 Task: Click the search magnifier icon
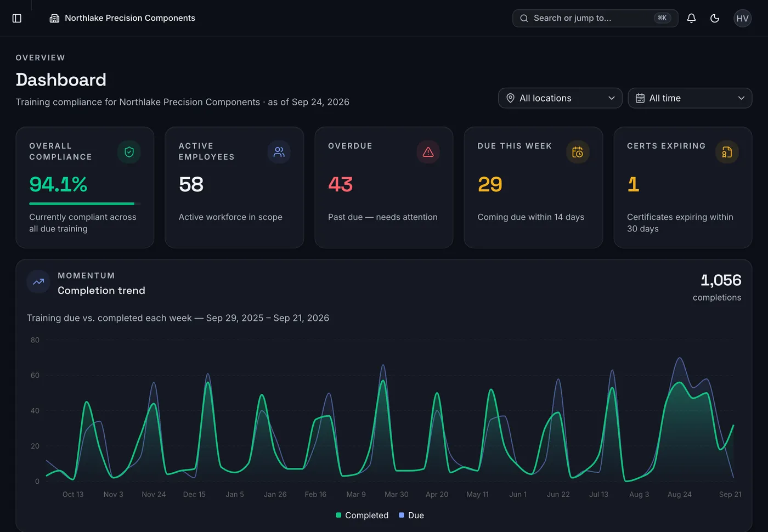point(524,18)
